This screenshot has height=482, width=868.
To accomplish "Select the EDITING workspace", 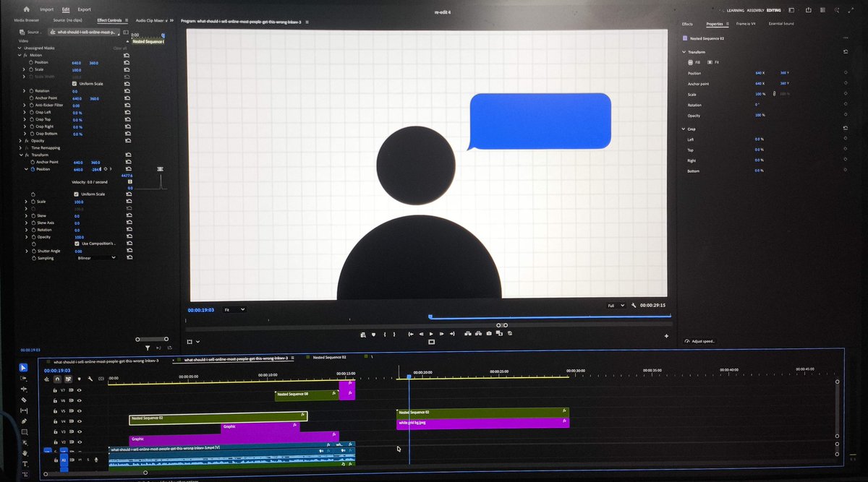I will click(x=774, y=10).
